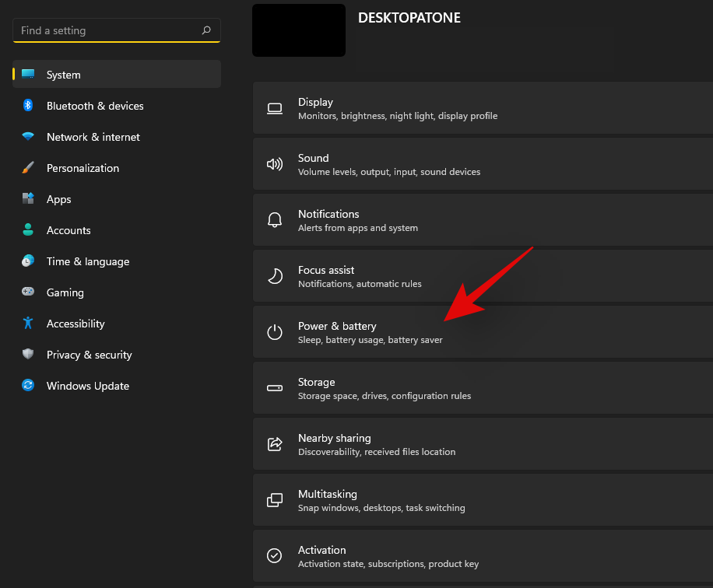Click the Sound speaker icon
713x588 pixels.
[275, 164]
